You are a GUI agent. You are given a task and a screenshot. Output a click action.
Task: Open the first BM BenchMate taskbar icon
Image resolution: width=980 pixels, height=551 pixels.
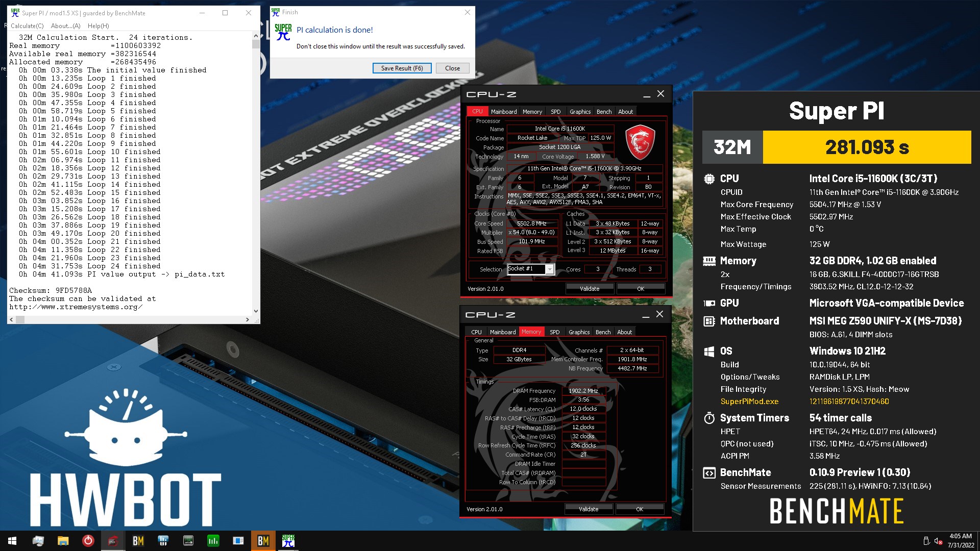138,541
